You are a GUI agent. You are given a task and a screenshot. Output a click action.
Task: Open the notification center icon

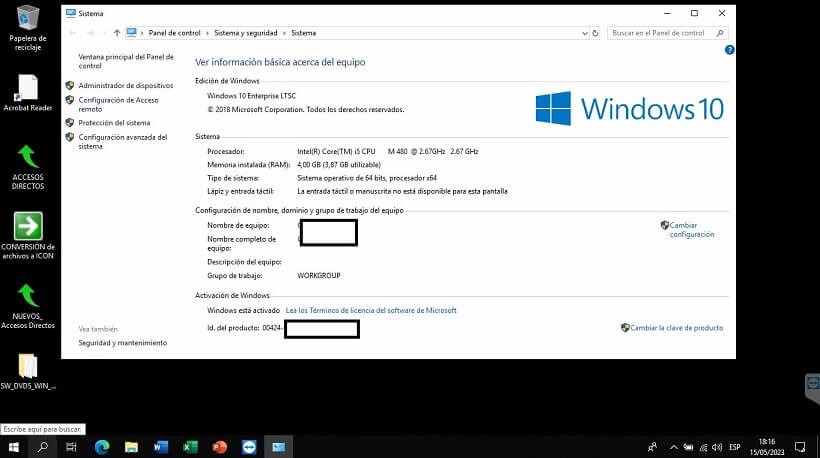[x=800, y=447]
